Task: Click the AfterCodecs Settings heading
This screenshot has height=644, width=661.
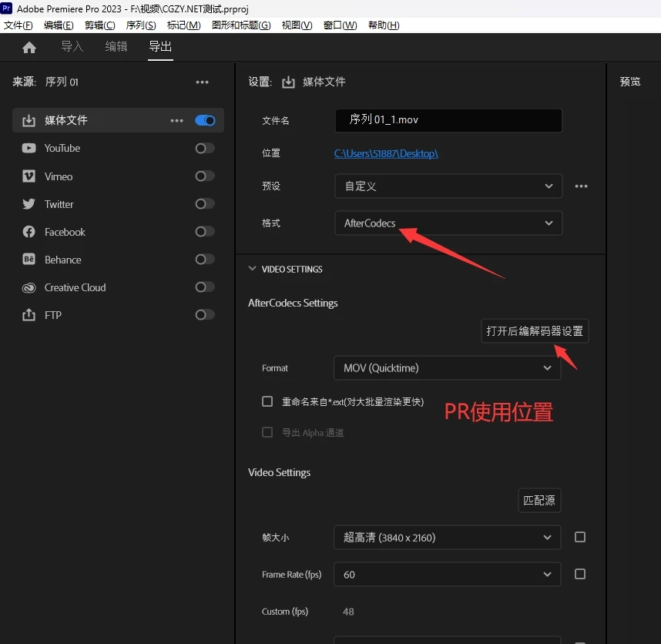Action: (x=293, y=303)
